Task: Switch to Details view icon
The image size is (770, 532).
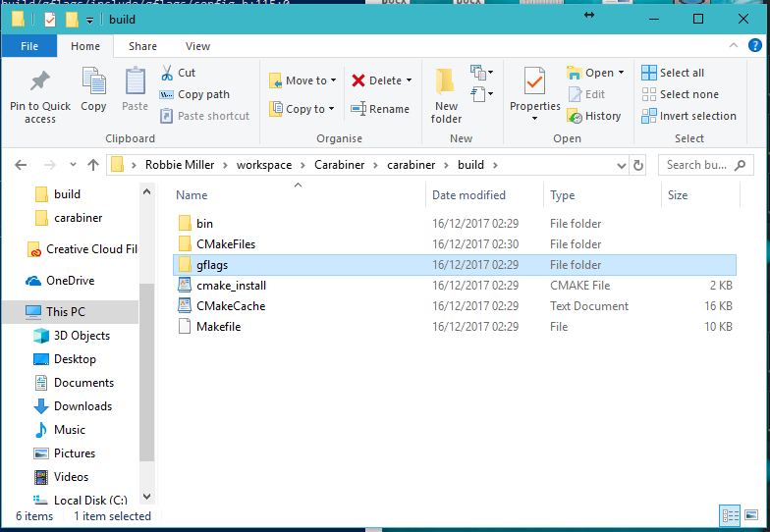Action: [730, 515]
